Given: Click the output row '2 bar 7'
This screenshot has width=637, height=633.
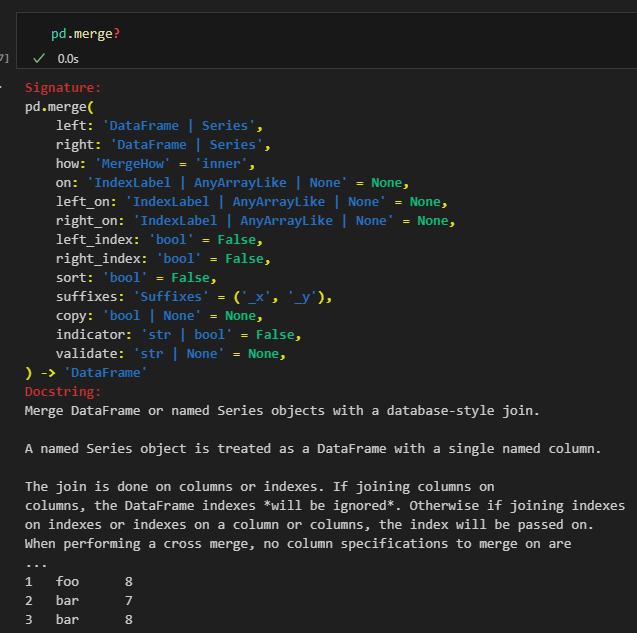Looking at the screenshot, I should click(79, 600).
